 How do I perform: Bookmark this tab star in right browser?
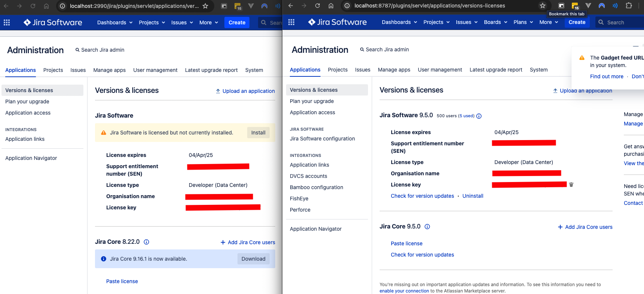pos(543,6)
